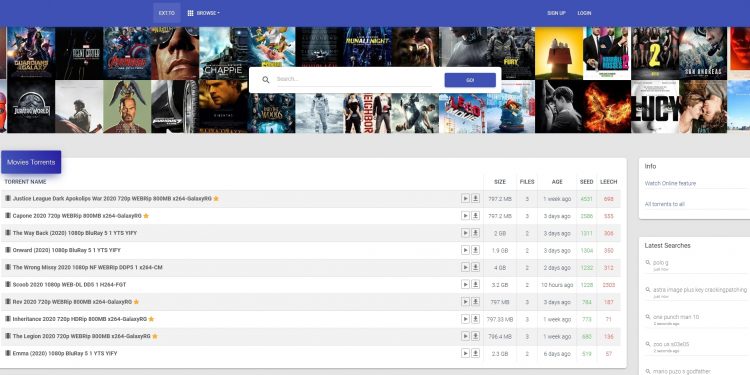Click the Jurassic World movie poster
The height and width of the screenshot is (375, 750).
(31, 107)
